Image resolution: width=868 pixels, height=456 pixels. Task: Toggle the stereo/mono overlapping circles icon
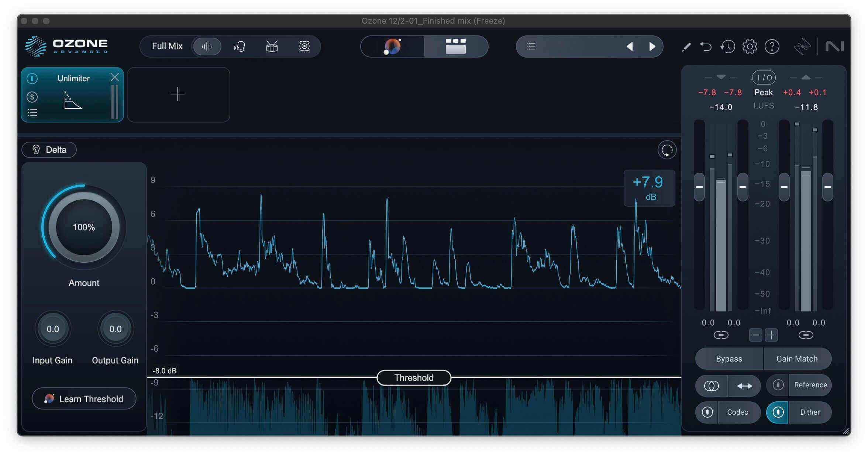pyautogui.click(x=712, y=386)
